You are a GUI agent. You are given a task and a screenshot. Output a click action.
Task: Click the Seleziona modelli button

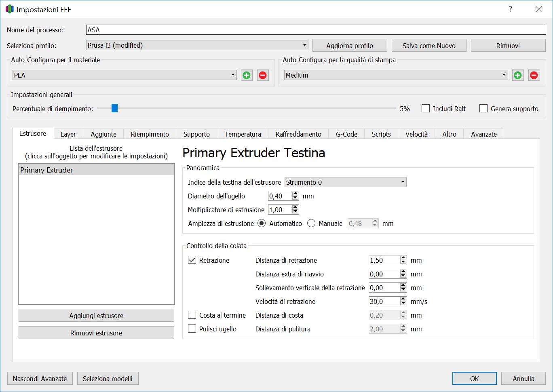click(108, 379)
